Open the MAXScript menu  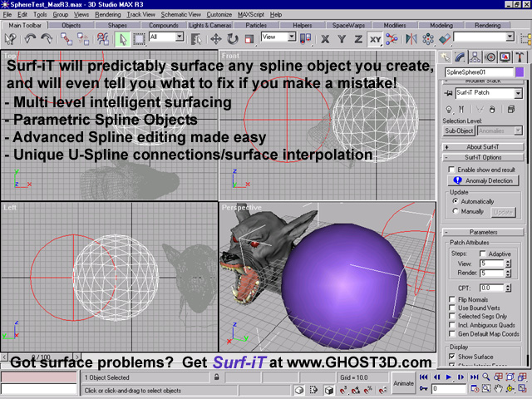[x=251, y=15]
